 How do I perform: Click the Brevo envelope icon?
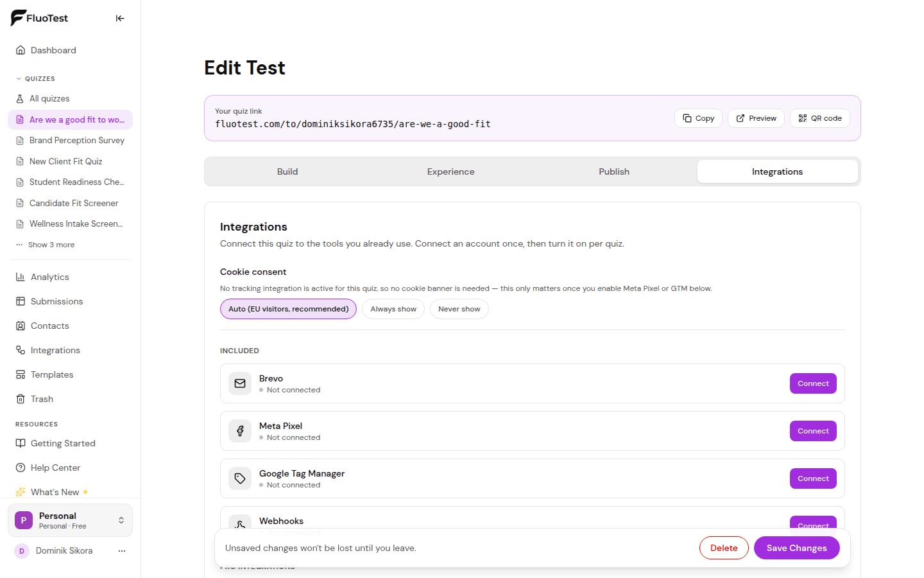tap(240, 383)
